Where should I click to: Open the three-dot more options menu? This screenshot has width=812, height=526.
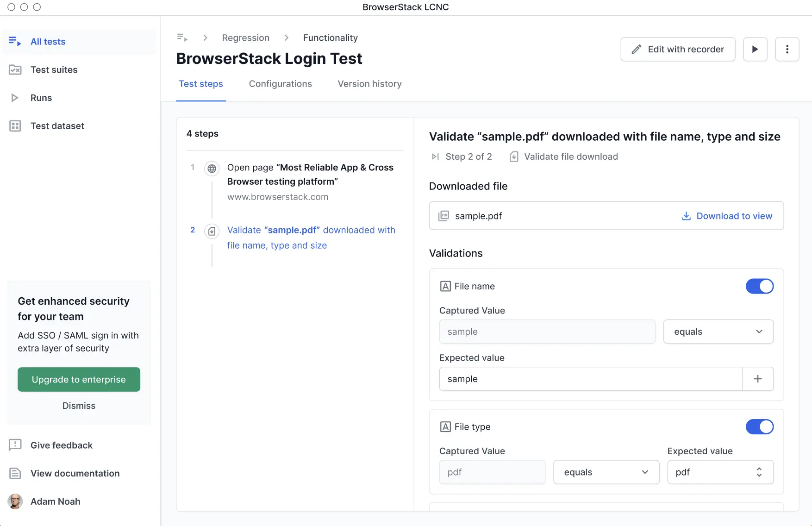pos(787,49)
